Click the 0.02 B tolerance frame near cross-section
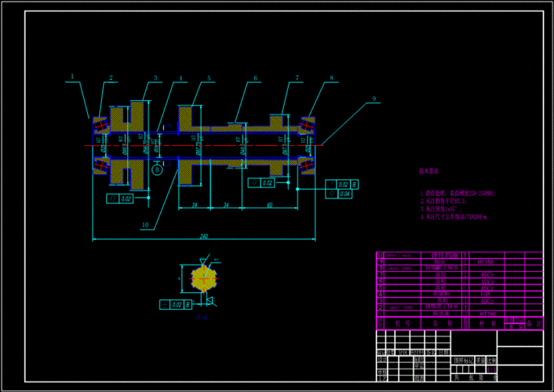554x392 pixels. [176, 305]
